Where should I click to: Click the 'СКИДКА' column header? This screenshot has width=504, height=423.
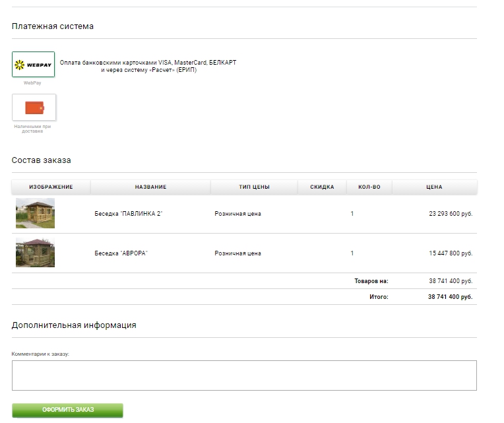pos(322,187)
